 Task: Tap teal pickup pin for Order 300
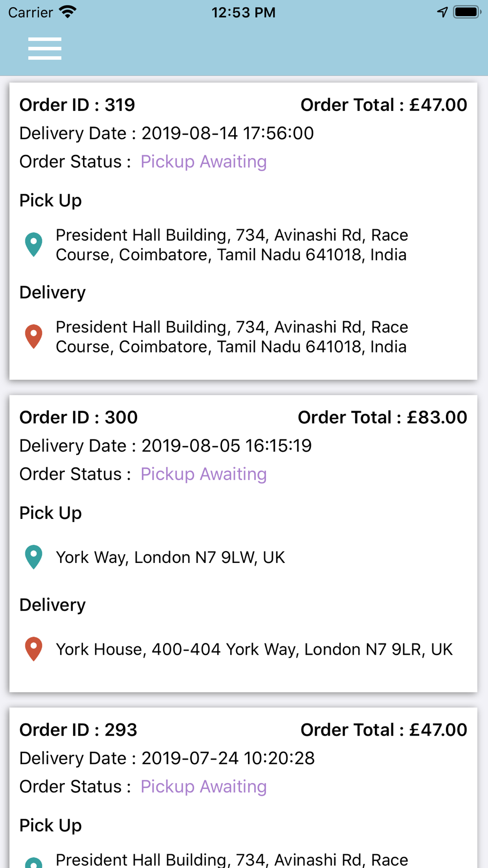click(x=34, y=557)
